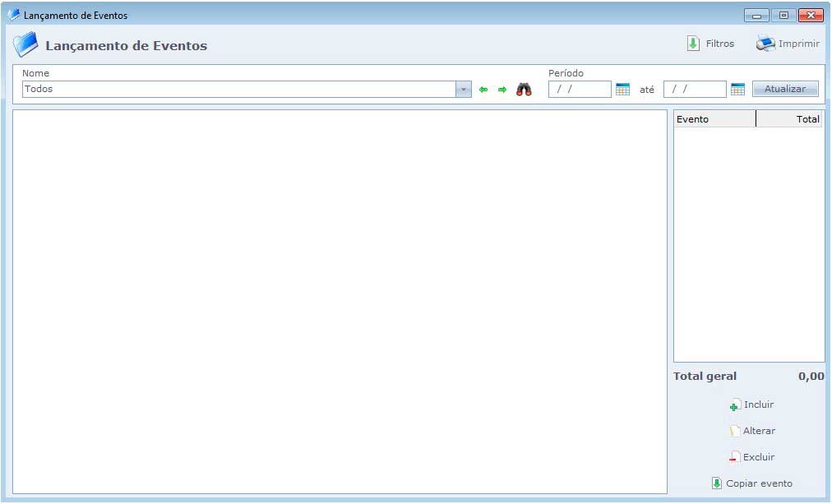Focus the Período start date field
Viewport: 832px width, 504px height.
[x=580, y=90]
